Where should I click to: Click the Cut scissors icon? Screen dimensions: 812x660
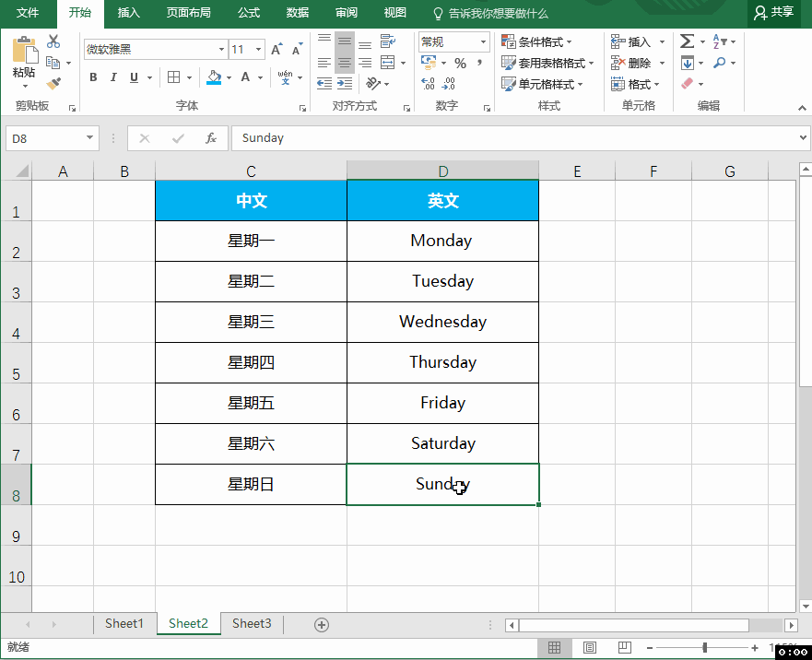point(53,41)
